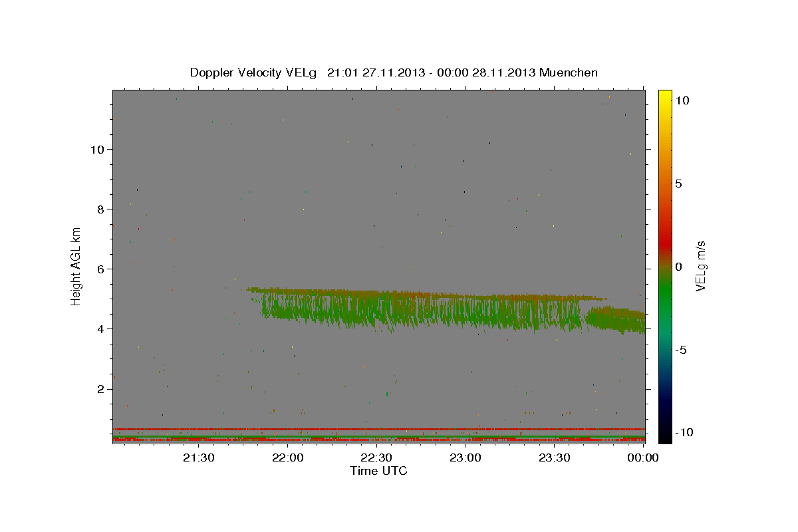The image size is (798, 532).
Task: Click the 00:00 time tick label
Action: click(642, 458)
